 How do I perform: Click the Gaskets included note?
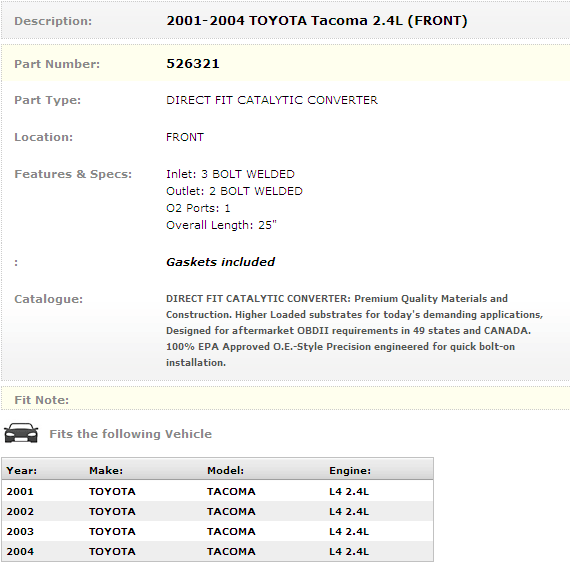click(220, 262)
